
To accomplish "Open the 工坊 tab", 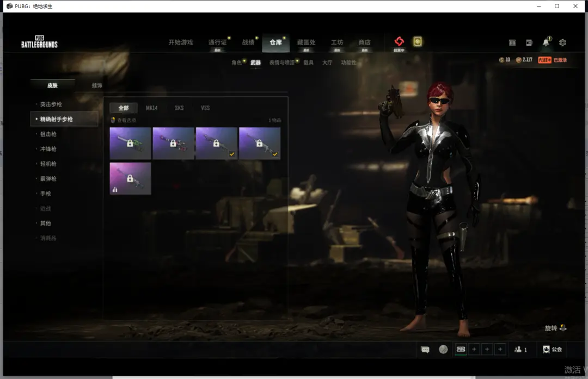I will click(337, 42).
